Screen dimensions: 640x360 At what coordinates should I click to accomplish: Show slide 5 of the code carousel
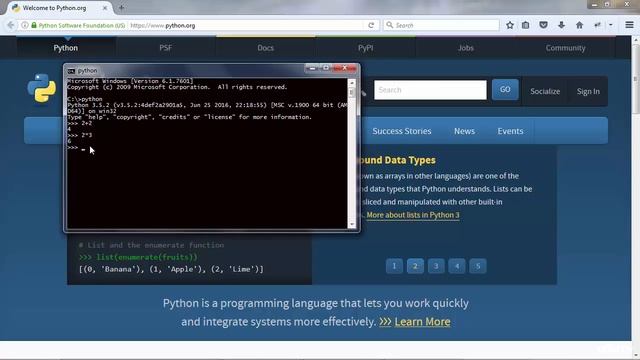point(478,266)
